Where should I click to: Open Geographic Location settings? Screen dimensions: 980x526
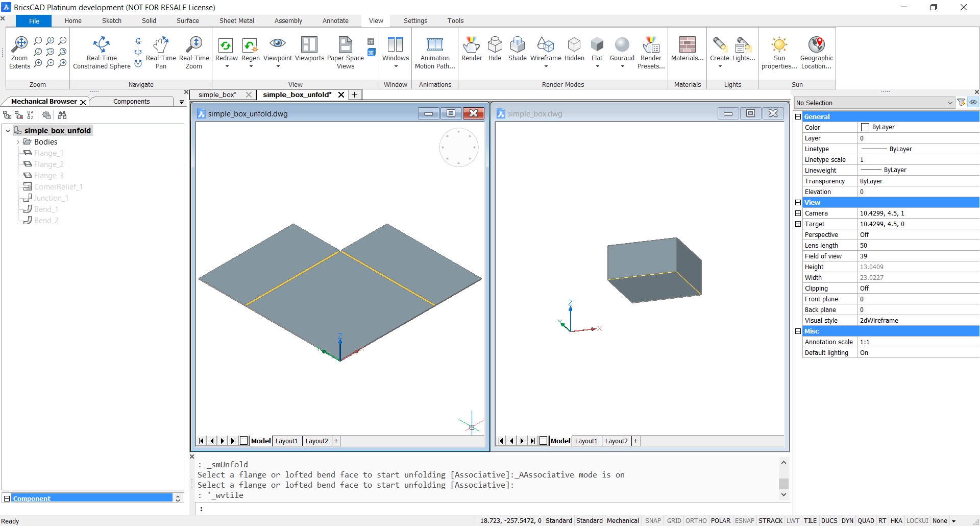click(816, 45)
